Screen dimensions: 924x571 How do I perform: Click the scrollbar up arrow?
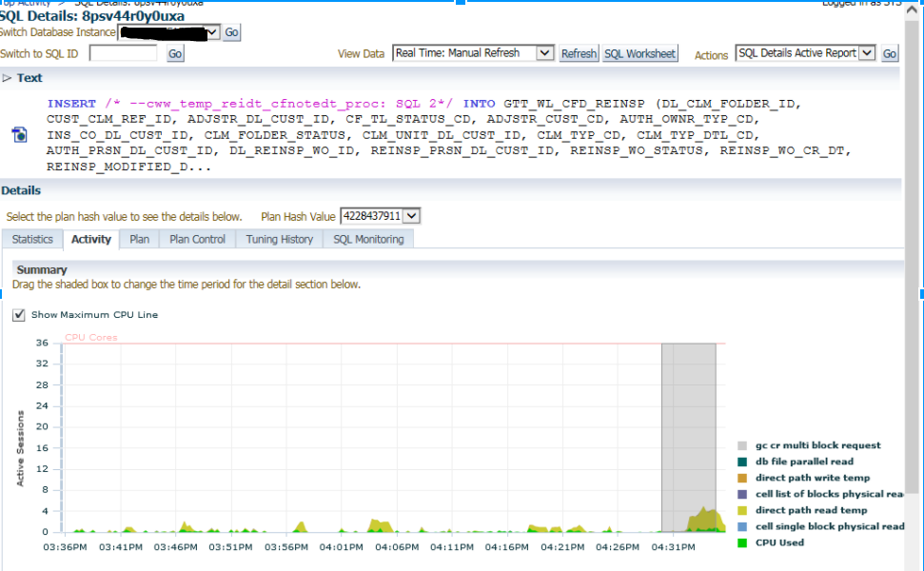tap(912, 11)
